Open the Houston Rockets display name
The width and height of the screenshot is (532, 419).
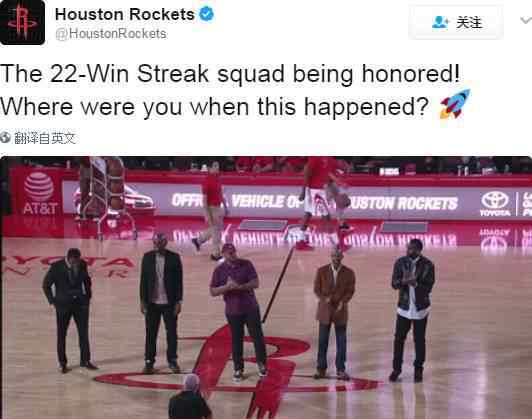point(125,14)
